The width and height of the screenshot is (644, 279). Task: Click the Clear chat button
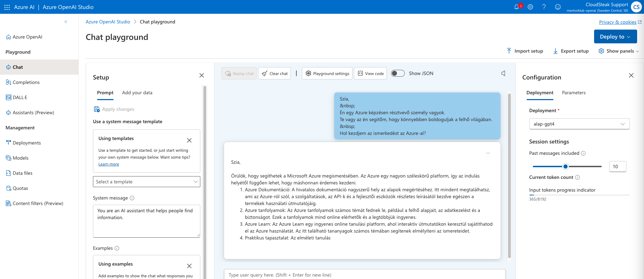[274, 73]
